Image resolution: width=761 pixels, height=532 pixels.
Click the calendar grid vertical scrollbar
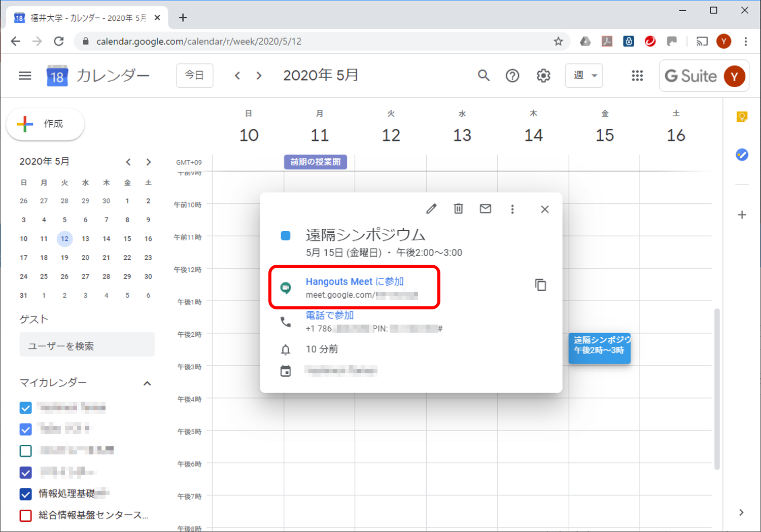[x=717, y=389]
